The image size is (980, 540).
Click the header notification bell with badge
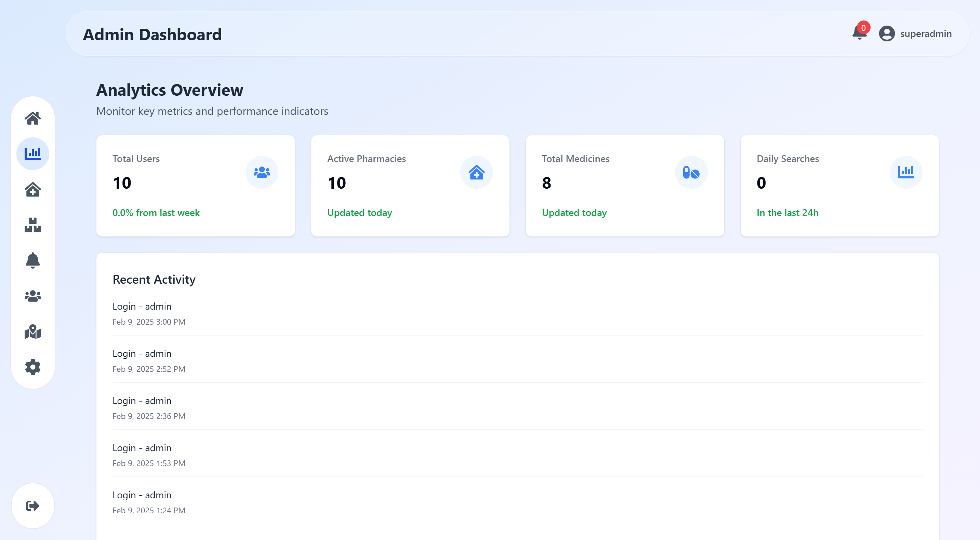(x=859, y=33)
